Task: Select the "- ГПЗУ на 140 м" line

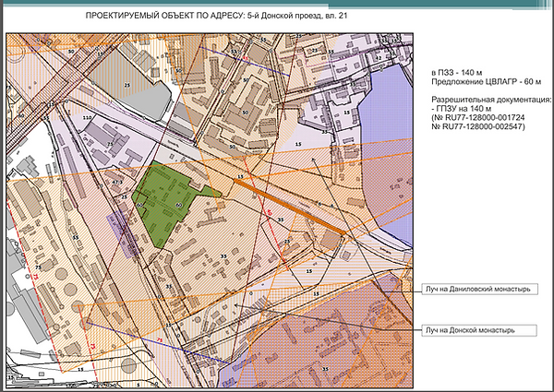Action: [x=461, y=109]
